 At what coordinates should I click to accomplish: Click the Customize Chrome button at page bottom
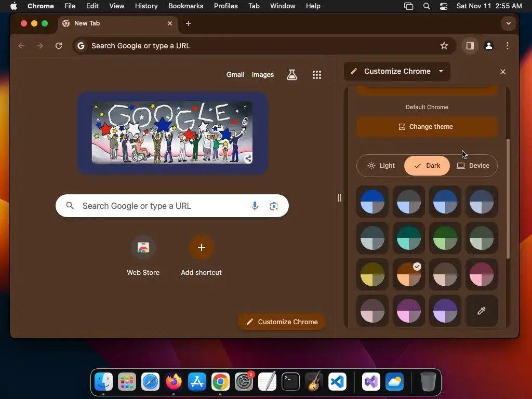pos(282,322)
